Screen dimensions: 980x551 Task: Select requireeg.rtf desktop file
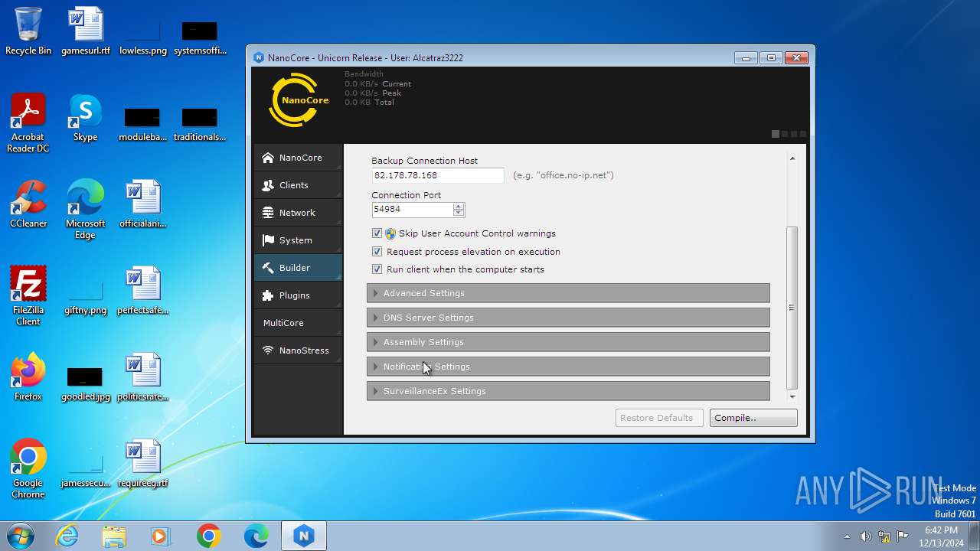[143, 464]
